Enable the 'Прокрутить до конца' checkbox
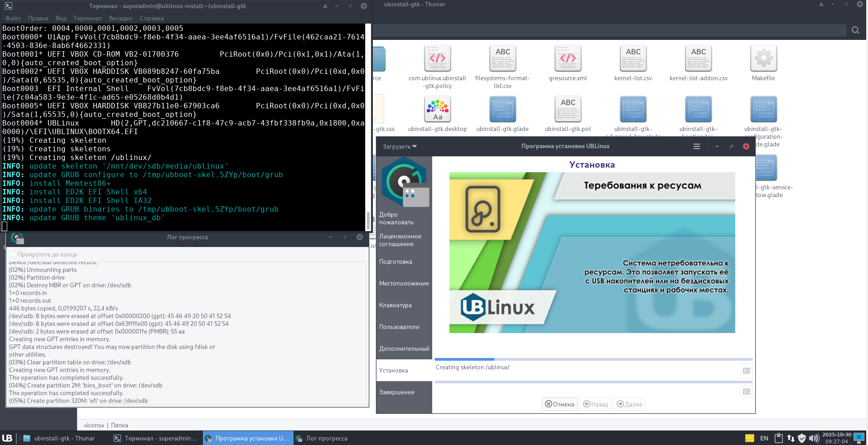868x445 pixels. 13,255
